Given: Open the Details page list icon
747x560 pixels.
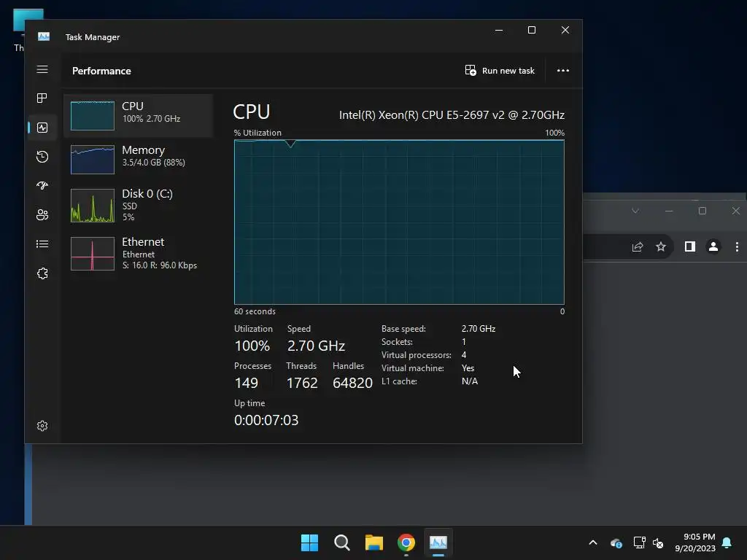Looking at the screenshot, I should coord(42,244).
